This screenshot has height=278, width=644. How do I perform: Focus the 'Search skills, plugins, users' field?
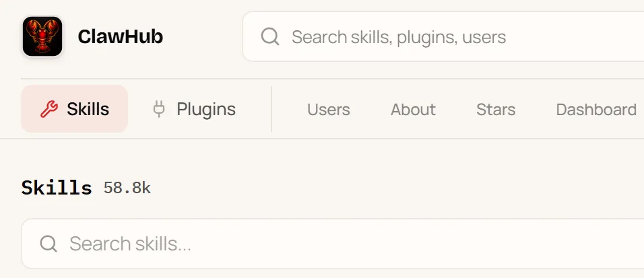[443, 36]
